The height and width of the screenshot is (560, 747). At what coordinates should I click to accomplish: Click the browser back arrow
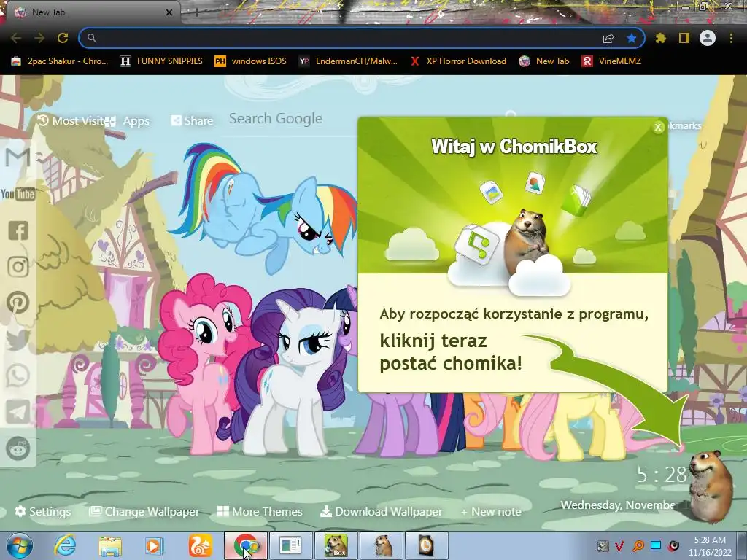tap(16, 38)
